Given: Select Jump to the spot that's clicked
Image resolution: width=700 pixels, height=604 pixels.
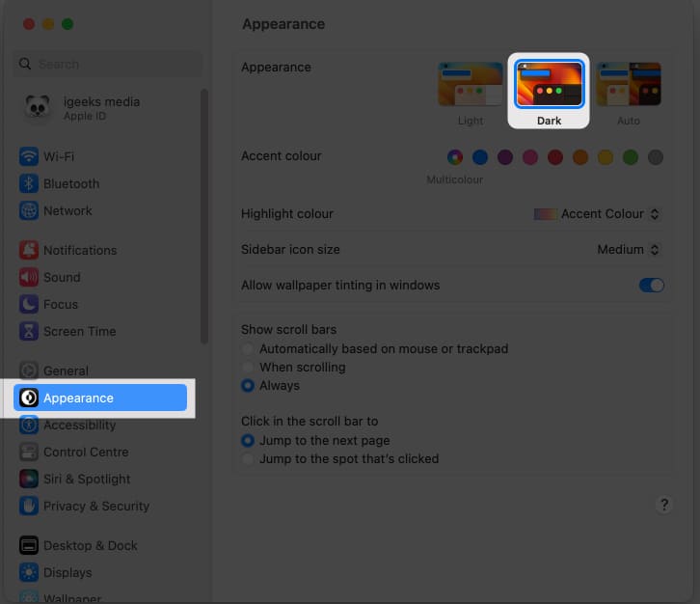Looking at the screenshot, I should click(x=248, y=459).
